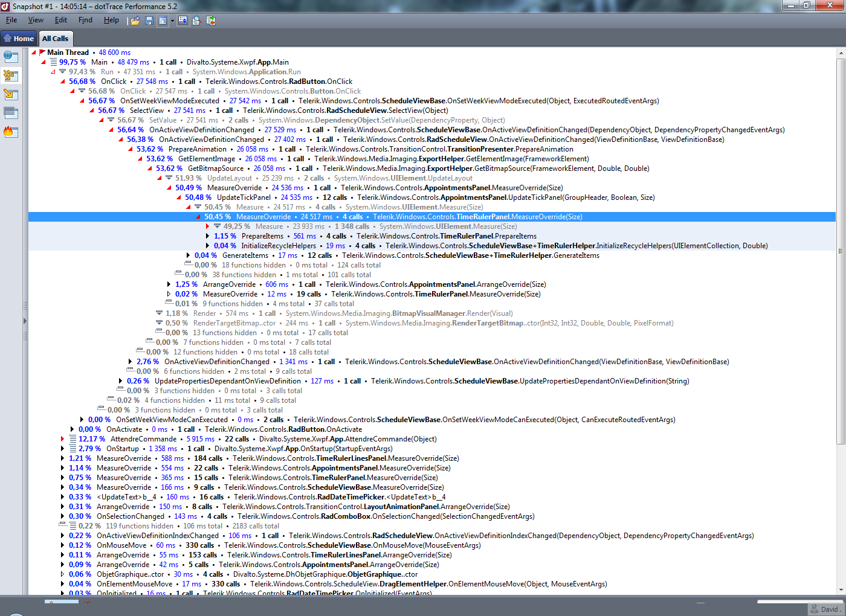Click the vertical scrollbar thumb
846x616 pixels.
(841, 251)
